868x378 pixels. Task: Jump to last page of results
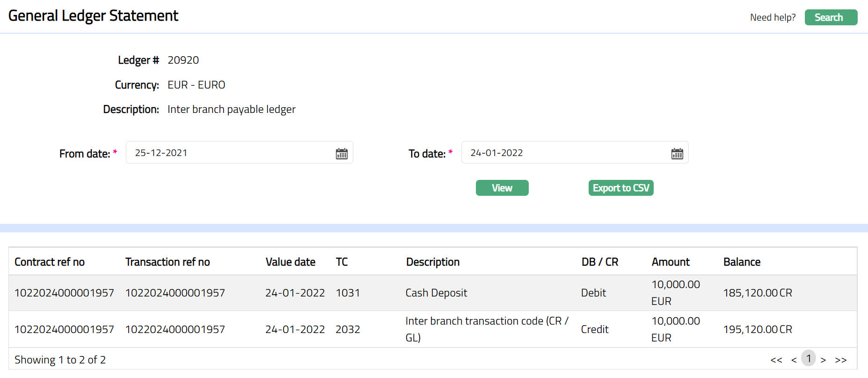tap(841, 360)
